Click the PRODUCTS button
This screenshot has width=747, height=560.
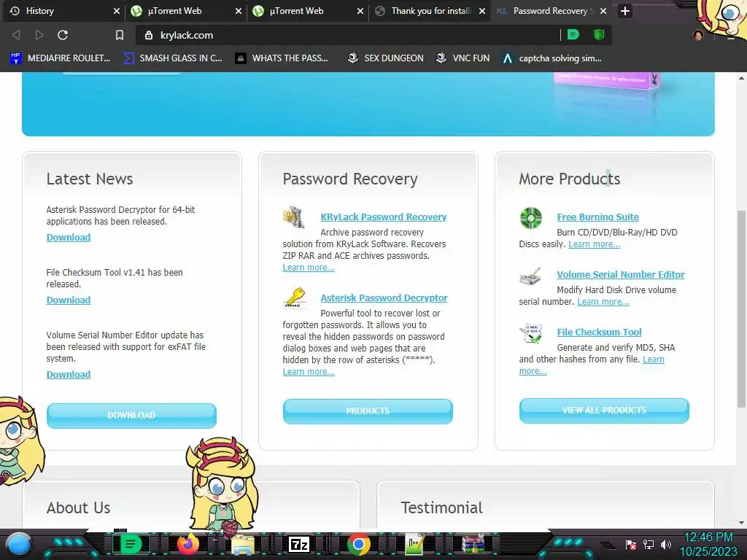pos(368,411)
